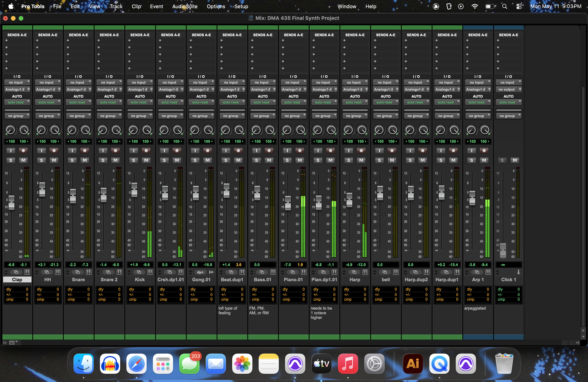This screenshot has height=382, width=588.
Task: Record-enable the Snare track
Action: tap(84, 151)
